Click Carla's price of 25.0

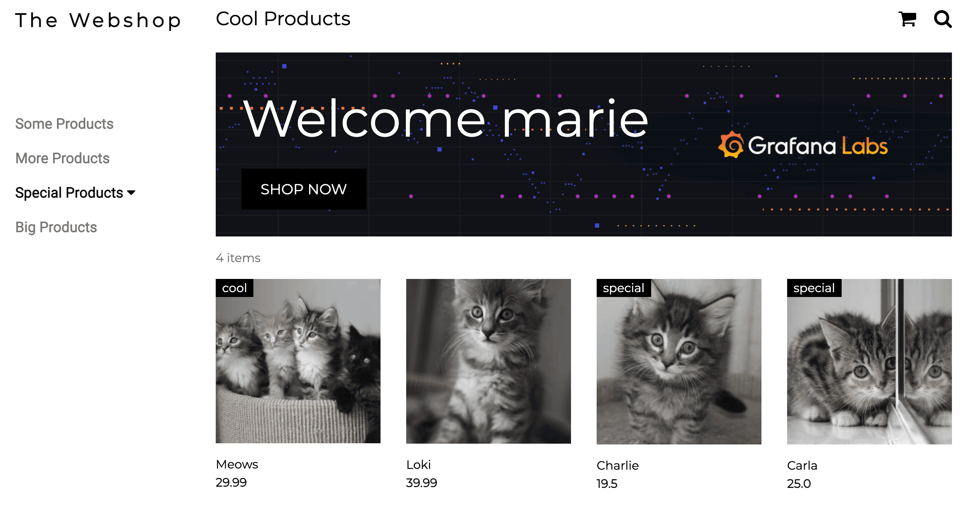tap(798, 484)
